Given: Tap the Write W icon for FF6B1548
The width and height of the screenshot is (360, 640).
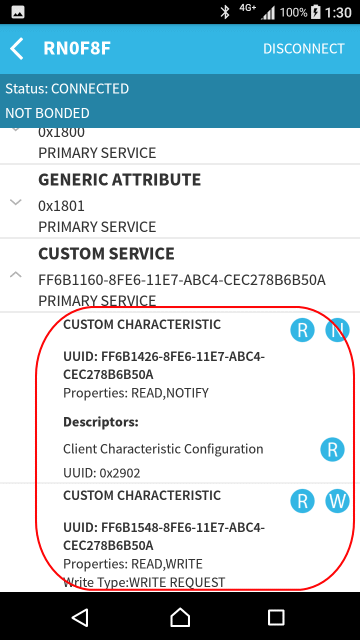Looking at the screenshot, I should pyautogui.click(x=337, y=501).
